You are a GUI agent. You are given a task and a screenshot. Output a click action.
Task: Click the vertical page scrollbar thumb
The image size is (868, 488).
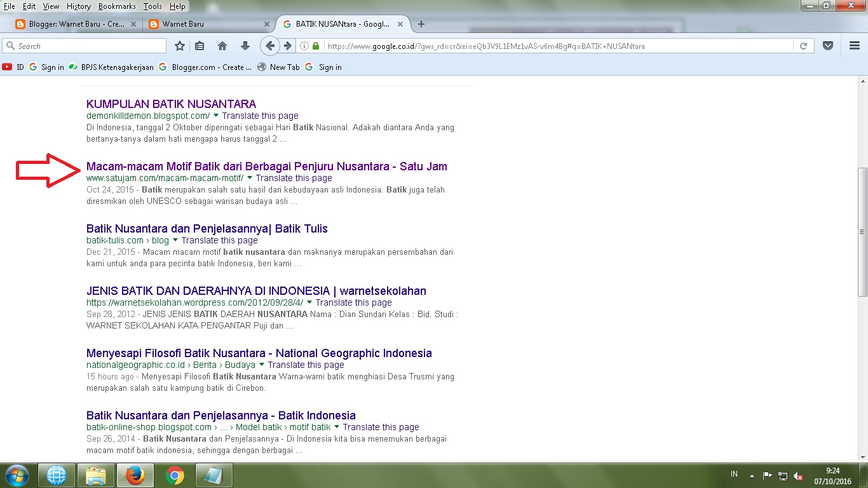pyautogui.click(x=862, y=232)
